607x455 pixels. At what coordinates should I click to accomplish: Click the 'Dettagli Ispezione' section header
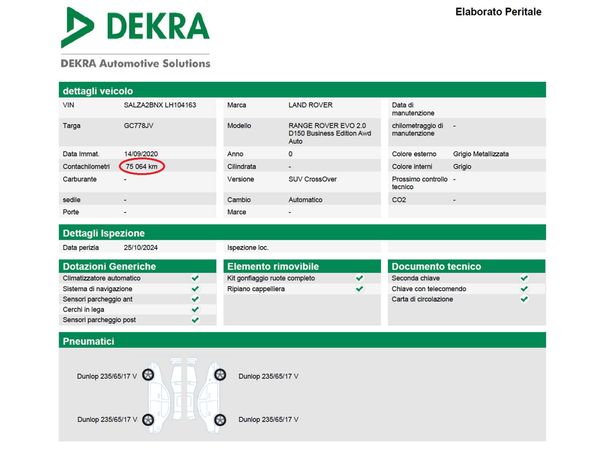tap(302, 233)
